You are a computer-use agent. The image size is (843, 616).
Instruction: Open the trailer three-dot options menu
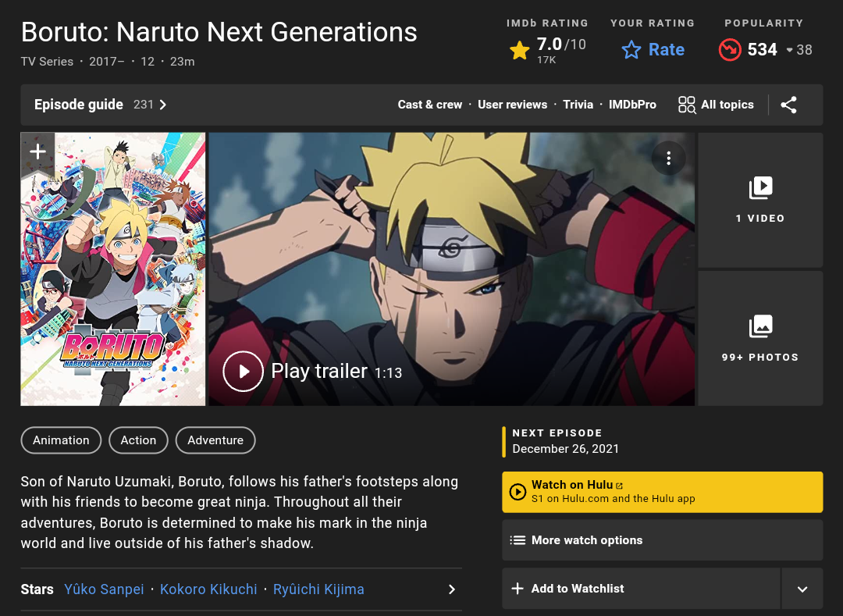click(x=668, y=158)
